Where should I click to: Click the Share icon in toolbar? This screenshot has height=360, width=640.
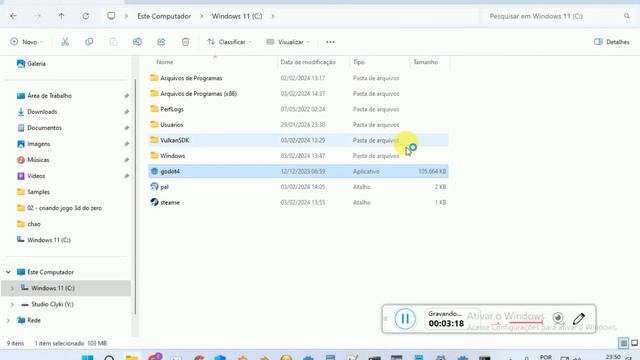161,42
